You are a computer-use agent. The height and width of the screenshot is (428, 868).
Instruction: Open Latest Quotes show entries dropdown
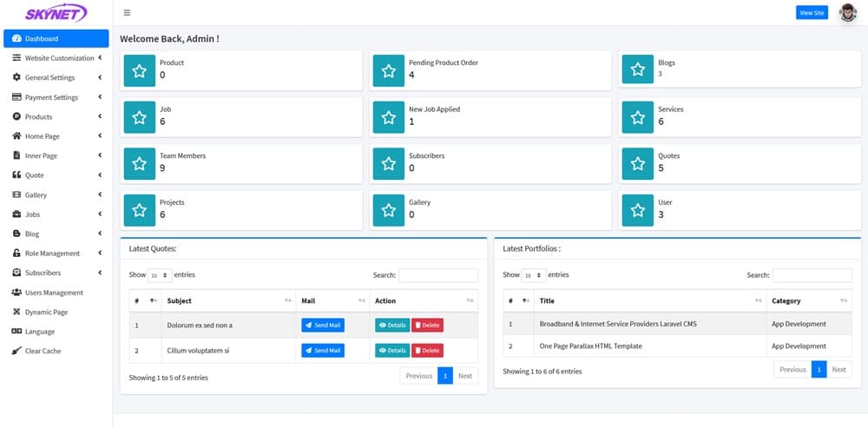point(160,275)
